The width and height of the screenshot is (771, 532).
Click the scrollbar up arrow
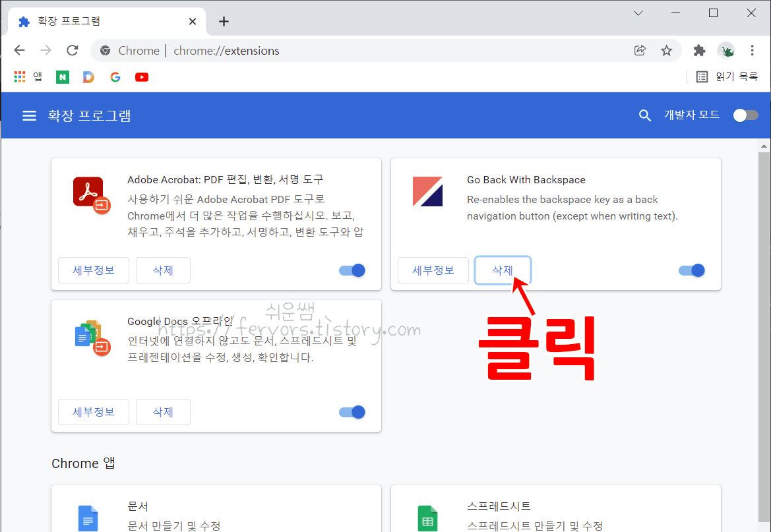coord(764,146)
